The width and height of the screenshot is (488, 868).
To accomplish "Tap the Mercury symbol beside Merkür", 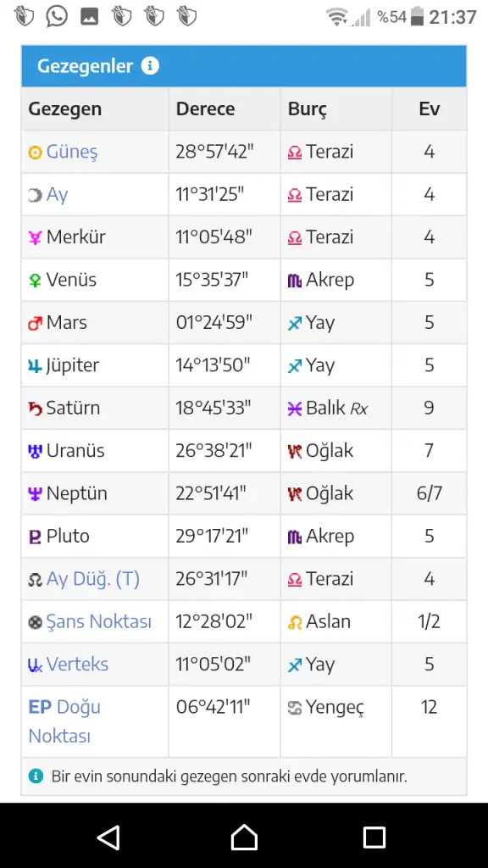I will [35, 238].
